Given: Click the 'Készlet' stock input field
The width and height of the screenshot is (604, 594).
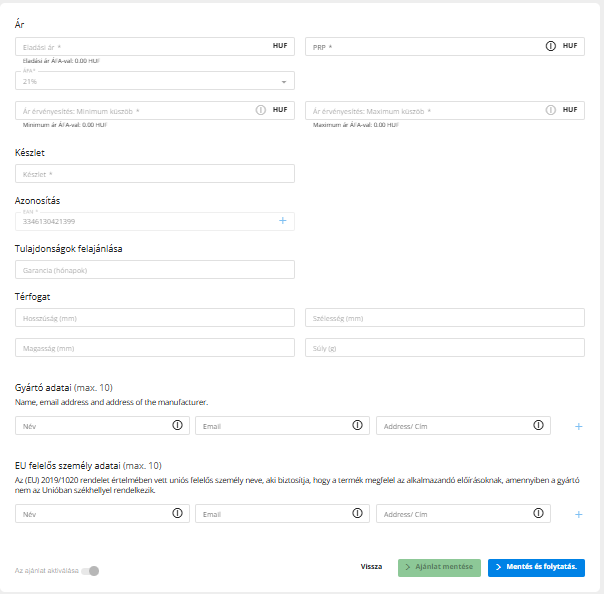Looking at the screenshot, I should point(155,174).
